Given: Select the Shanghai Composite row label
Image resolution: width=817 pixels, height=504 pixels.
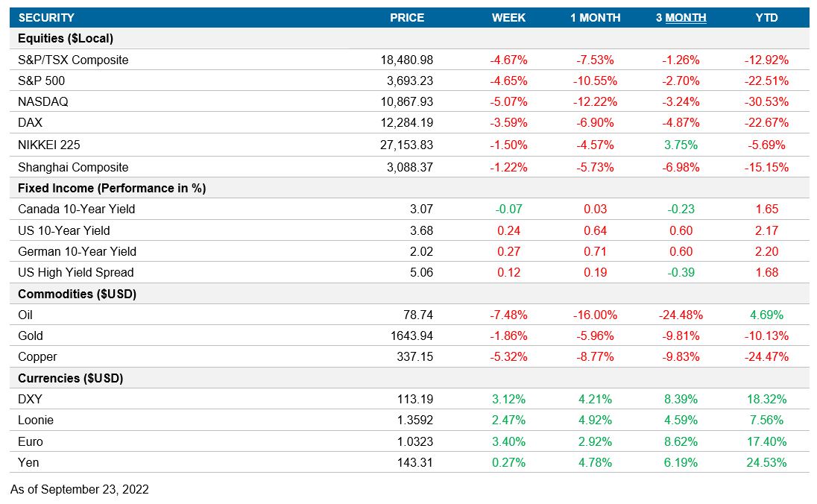Looking at the screenshot, I should [x=71, y=167].
